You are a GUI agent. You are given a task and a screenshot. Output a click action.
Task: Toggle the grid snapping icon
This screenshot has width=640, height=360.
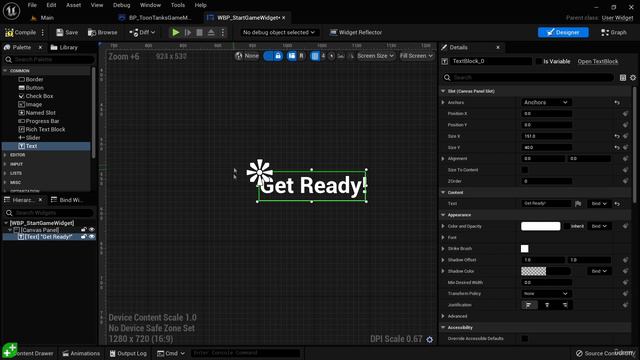point(315,56)
